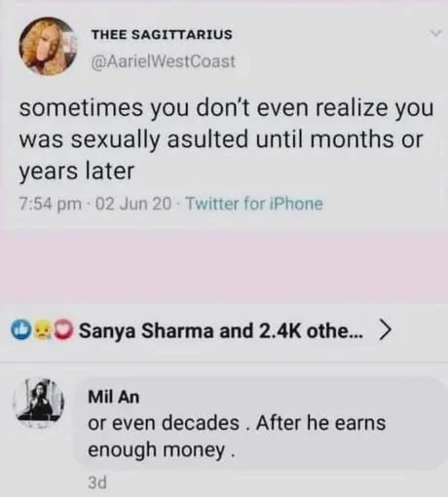Select the tweet text about realizing later

(226, 139)
